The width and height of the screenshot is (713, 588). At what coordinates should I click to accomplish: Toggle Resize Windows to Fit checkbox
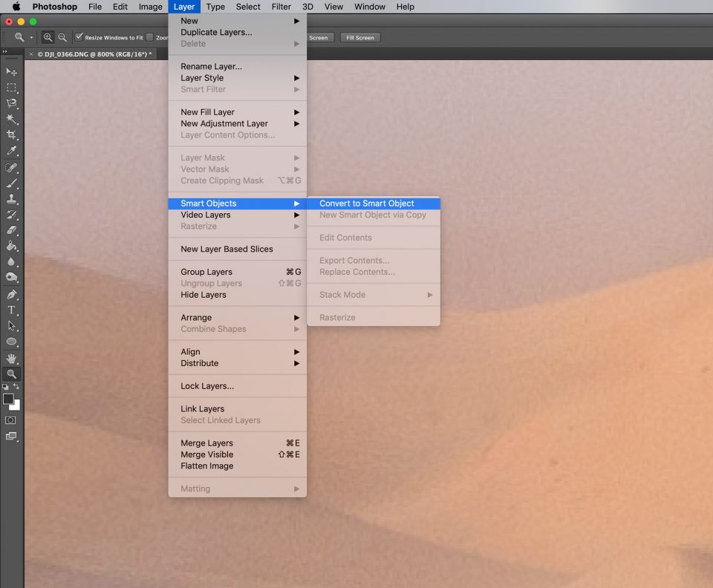tap(79, 37)
